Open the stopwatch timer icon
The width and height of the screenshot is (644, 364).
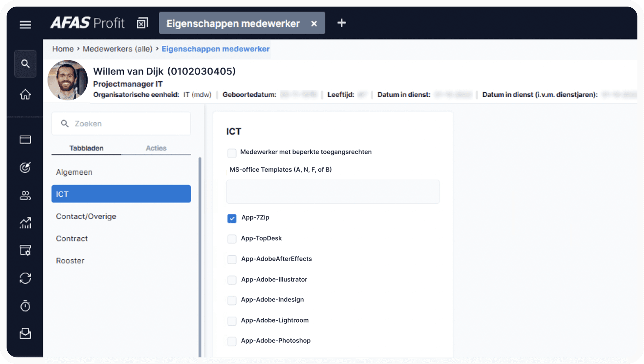25,306
